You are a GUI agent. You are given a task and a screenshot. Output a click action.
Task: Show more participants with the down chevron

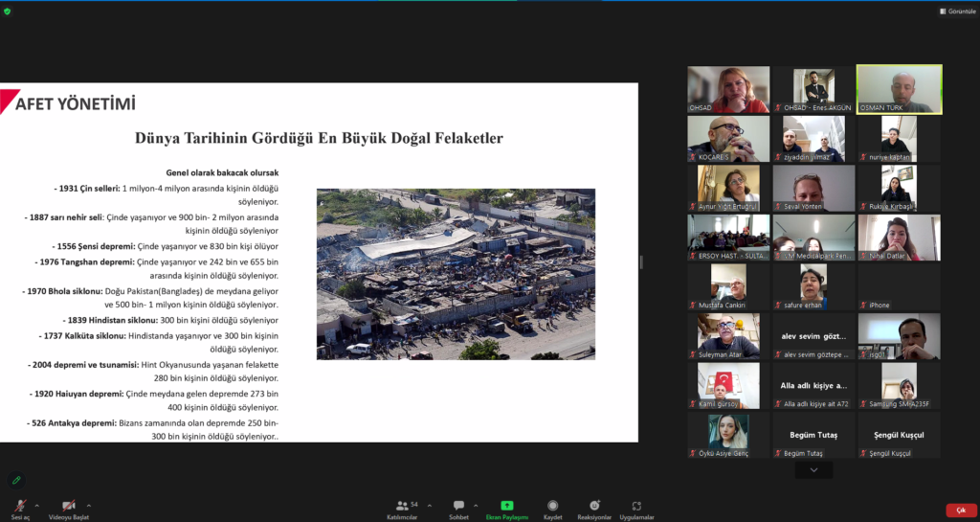[x=813, y=470]
